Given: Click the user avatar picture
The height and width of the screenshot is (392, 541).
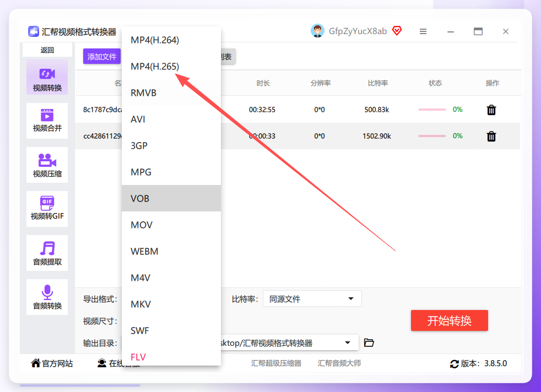Looking at the screenshot, I should (317, 31).
